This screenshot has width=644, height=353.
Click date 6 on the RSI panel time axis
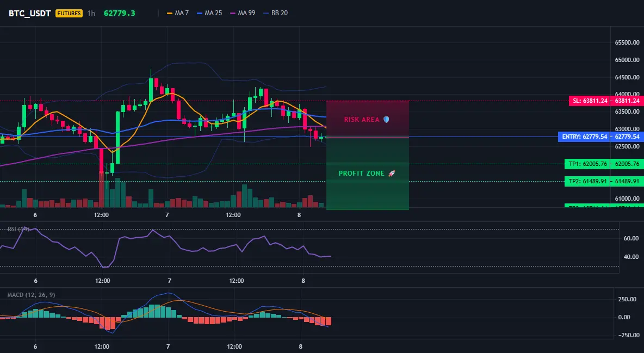click(36, 281)
